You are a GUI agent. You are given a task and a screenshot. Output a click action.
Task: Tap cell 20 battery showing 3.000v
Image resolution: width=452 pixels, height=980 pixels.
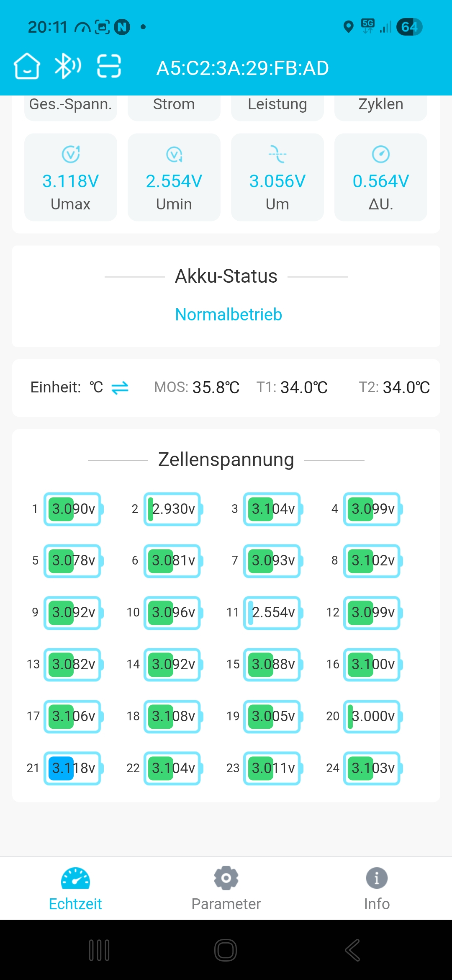pyautogui.click(x=373, y=717)
